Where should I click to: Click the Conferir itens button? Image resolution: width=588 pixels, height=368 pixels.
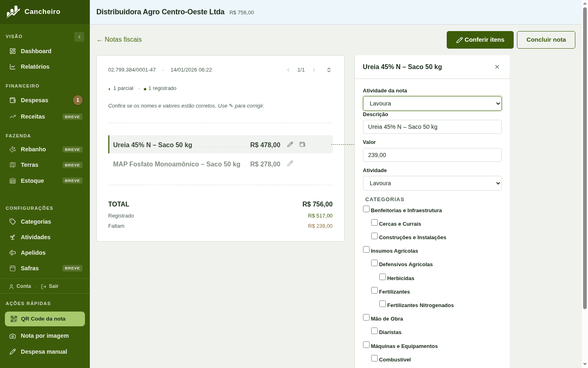click(480, 40)
